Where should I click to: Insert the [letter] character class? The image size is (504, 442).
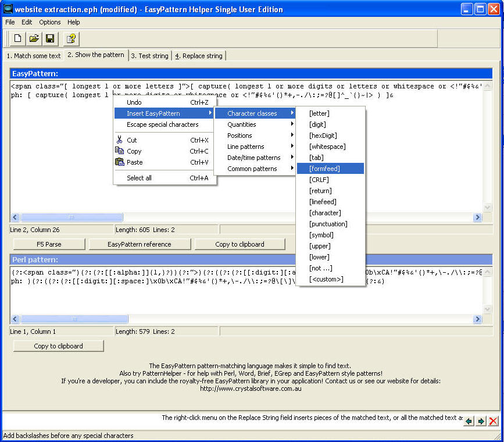click(x=330, y=113)
